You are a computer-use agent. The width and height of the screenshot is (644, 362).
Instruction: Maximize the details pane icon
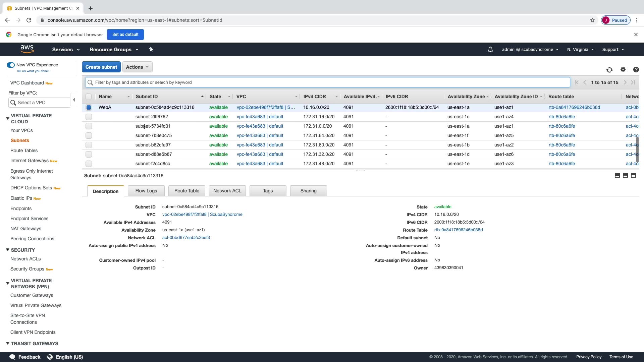[x=633, y=175]
